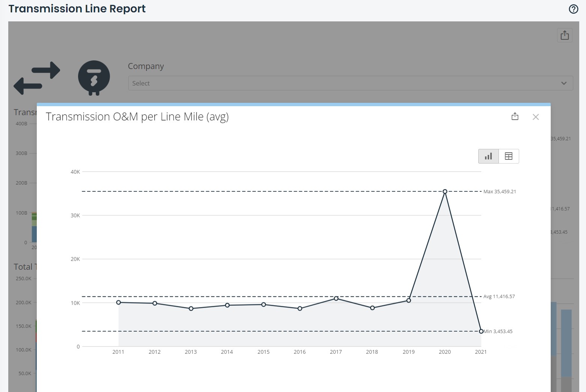Click the 2015 data point
Viewport: 586px width, 392px height.
pyautogui.click(x=264, y=305)
